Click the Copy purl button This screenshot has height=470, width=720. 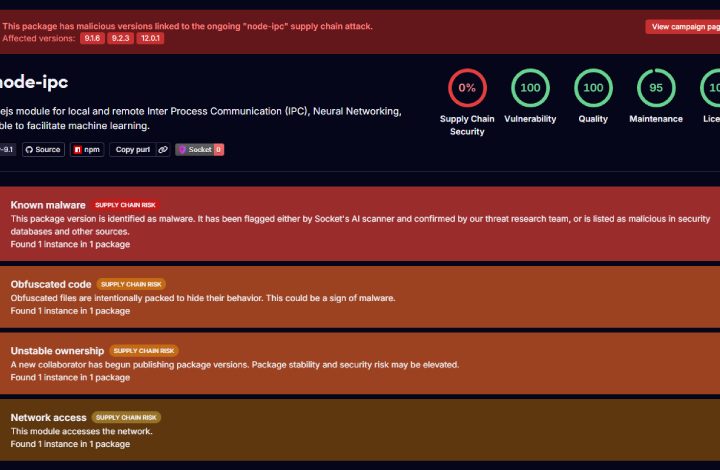click(x=133, y=150)
